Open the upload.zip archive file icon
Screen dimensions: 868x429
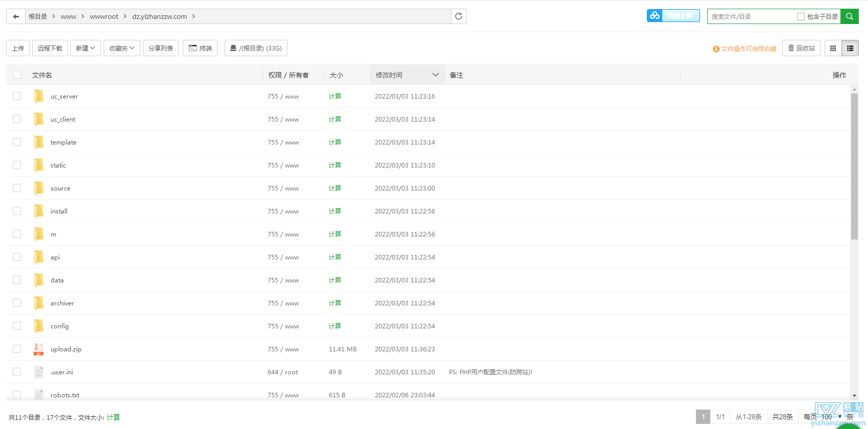coord(39,349)
